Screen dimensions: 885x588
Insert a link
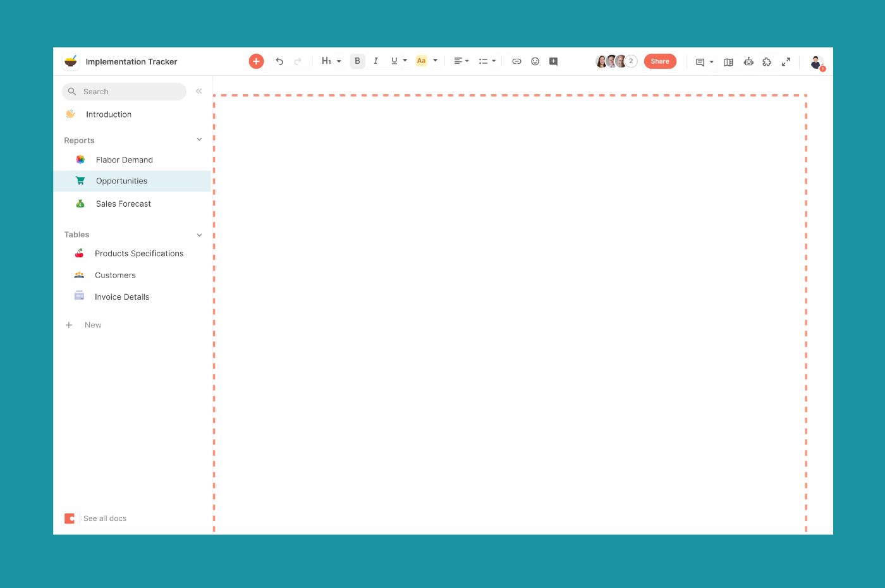(x=516, y=61)
